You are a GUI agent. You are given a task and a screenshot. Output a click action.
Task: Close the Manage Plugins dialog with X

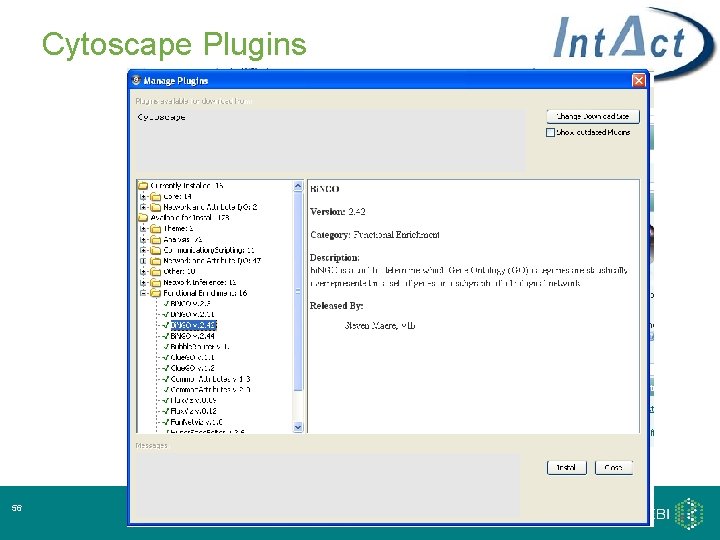[639, 80]
